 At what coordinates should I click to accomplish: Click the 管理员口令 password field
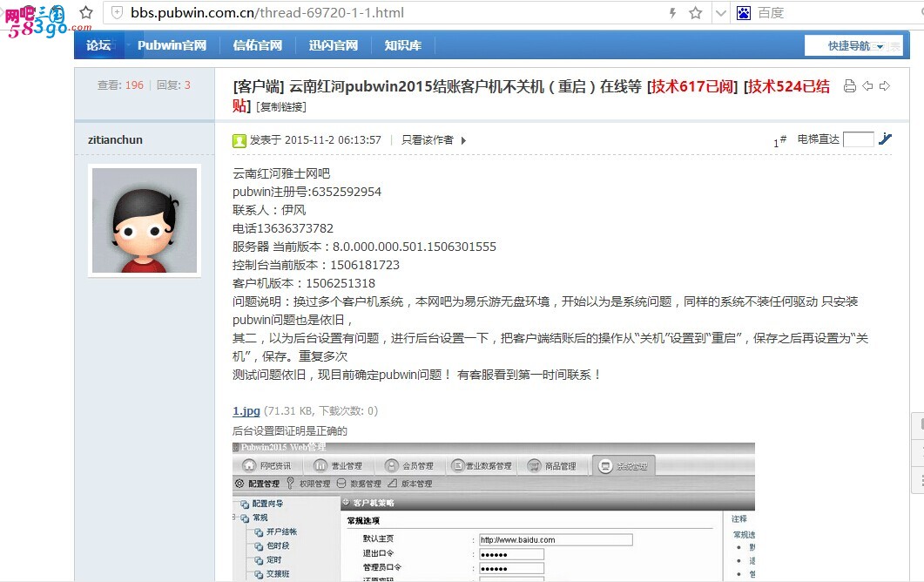tap(511, 568)
